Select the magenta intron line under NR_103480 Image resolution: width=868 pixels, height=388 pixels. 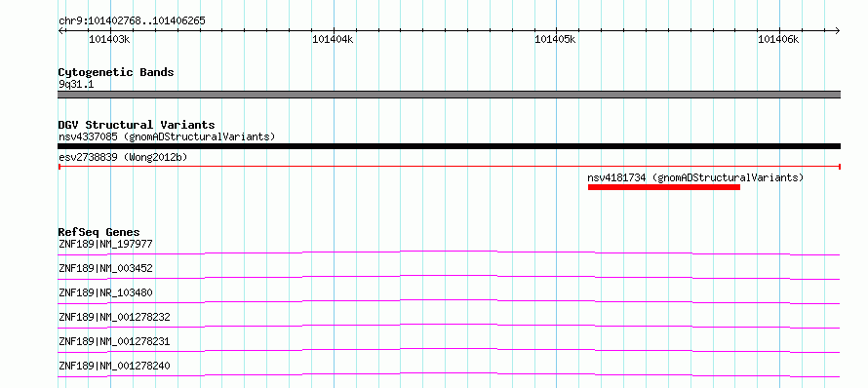pyautogui.click(x=449, y=301)
